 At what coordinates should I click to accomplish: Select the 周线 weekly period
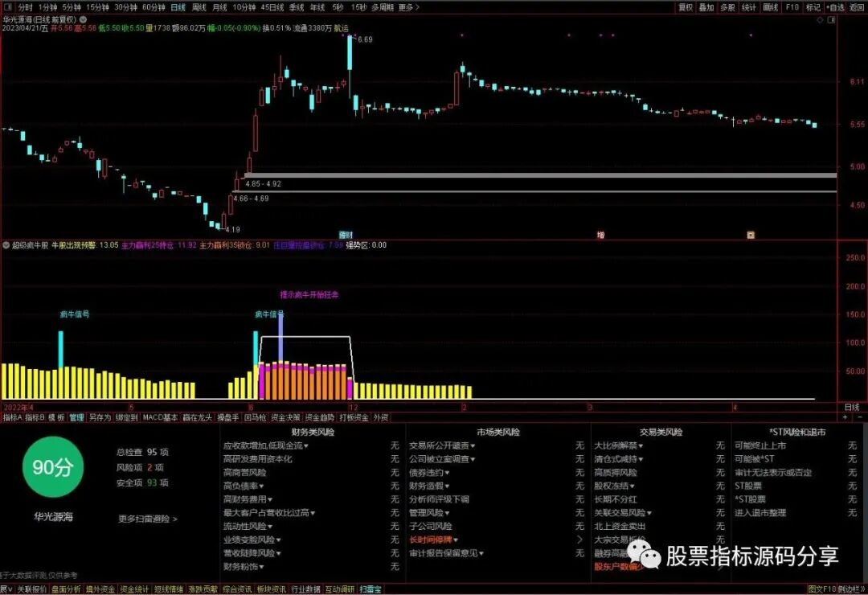tap(199, 7)
